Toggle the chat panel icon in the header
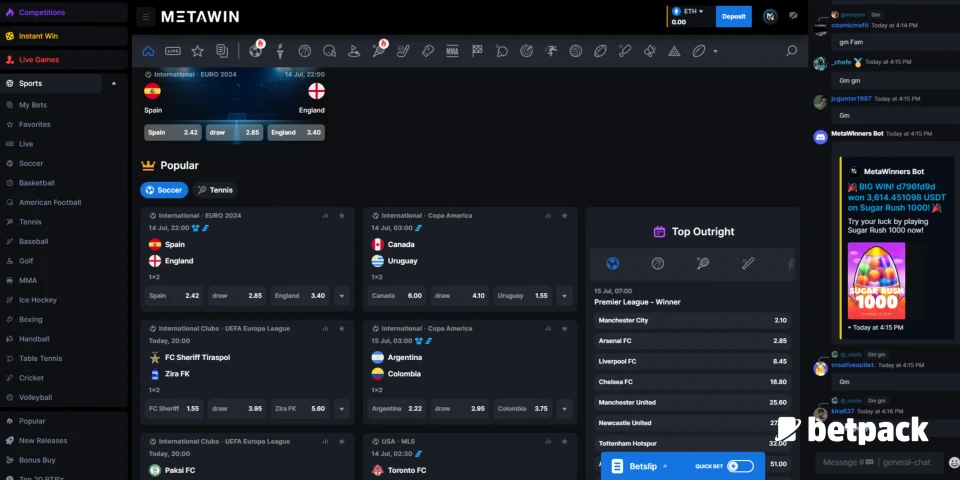Screen dimensions: 960x480 click(x=793, y=16)
